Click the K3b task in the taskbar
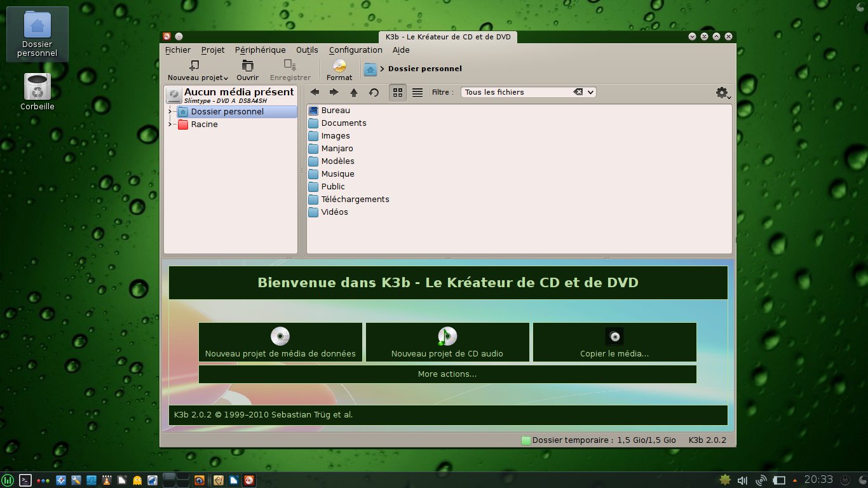 click(x=249, y=480)
